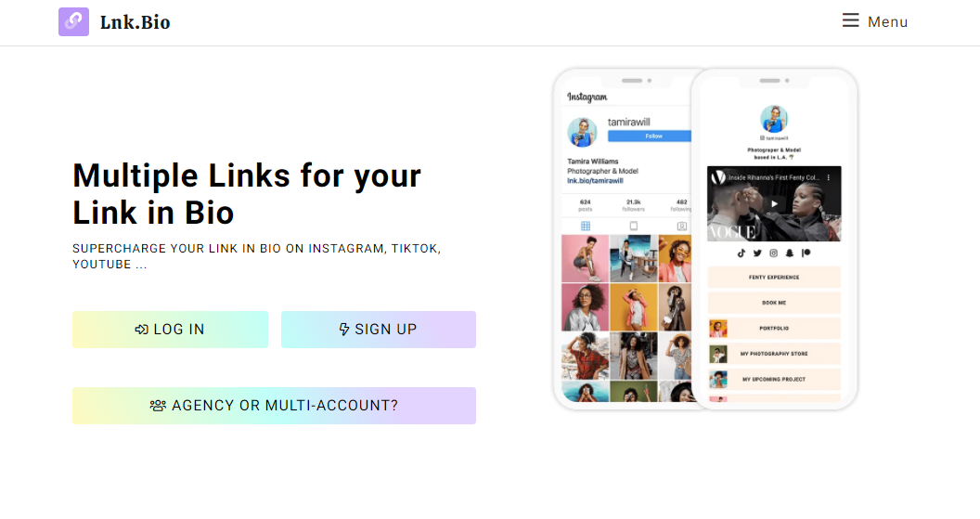Open the video's three-dot options menu
The width and height of the screenshot is (980, 519).
(829, 177)
